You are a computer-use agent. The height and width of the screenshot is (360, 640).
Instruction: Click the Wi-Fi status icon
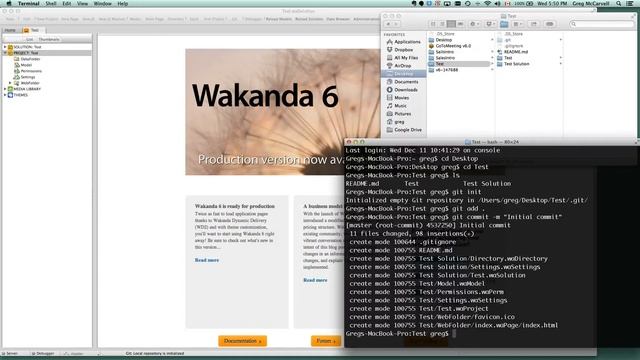pyautogui.click(x=487, y=3)
